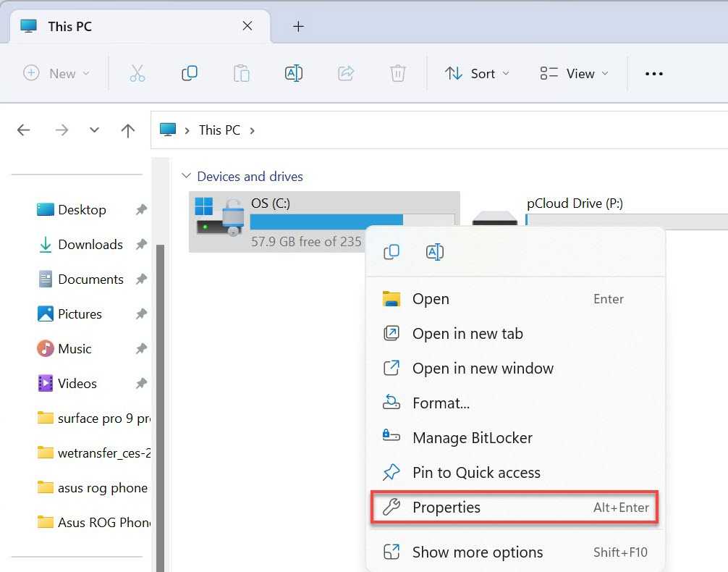Click the pCloud Drive (P:) label

pos(575,203)
